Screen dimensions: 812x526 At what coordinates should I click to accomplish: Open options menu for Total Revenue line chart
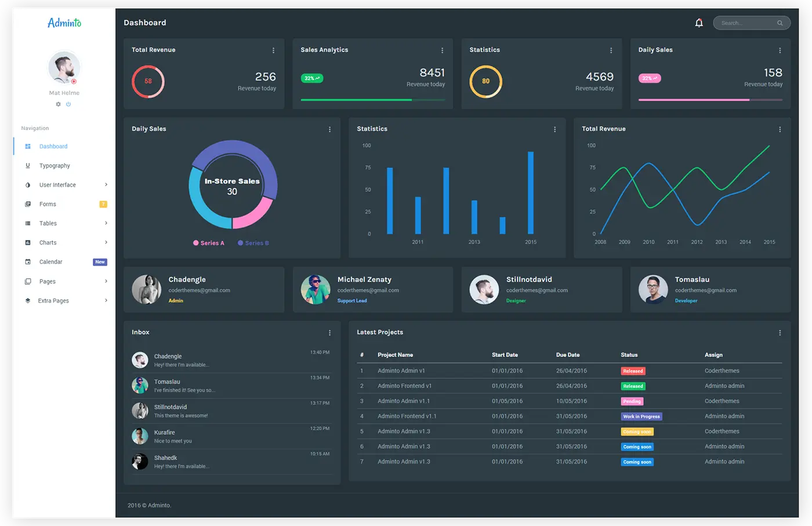point(780,129)
